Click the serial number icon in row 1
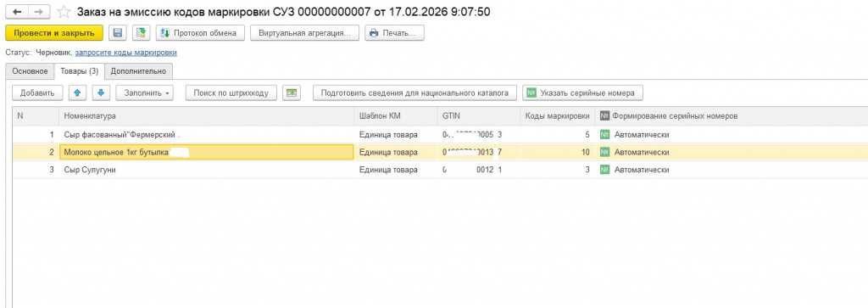 604,135
